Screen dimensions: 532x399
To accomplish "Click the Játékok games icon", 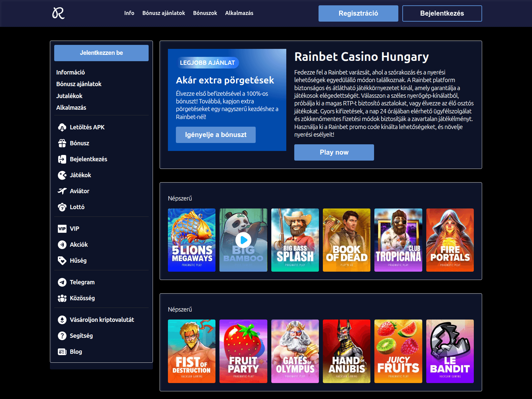I will 62,175.
